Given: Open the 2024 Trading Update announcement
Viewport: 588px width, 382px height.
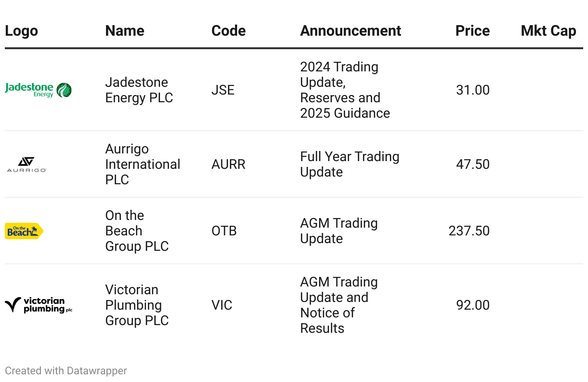Looking at the screenshot, I should click(x=345, y=90).
